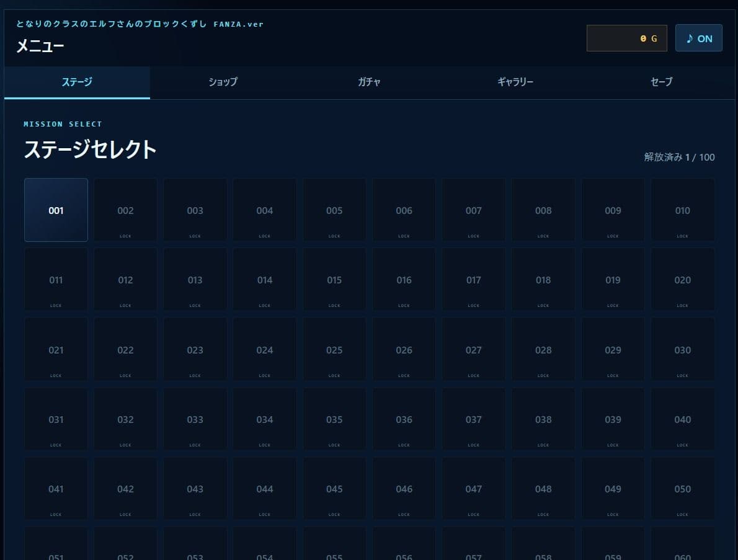Click stage tile 046
Viewport: 738px width, 560px height.
404,489
